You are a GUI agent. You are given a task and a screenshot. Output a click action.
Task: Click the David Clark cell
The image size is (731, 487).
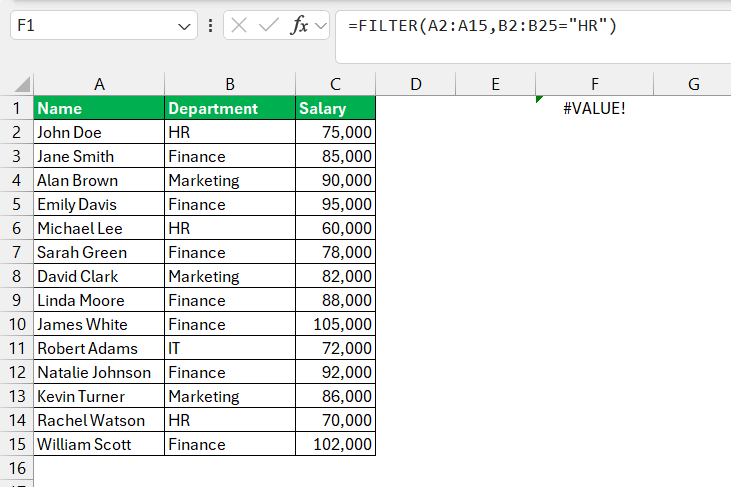(99, 276)
